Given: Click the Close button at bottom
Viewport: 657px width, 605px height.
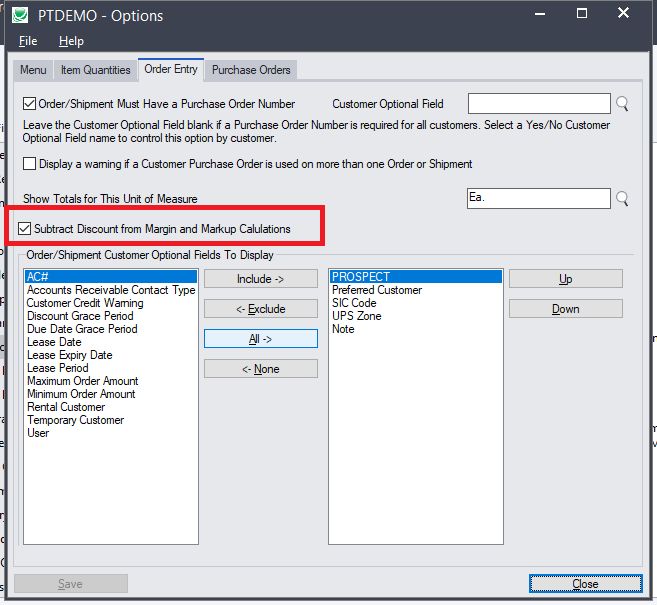Looking at the screenshot, I should tap(585, 584).
